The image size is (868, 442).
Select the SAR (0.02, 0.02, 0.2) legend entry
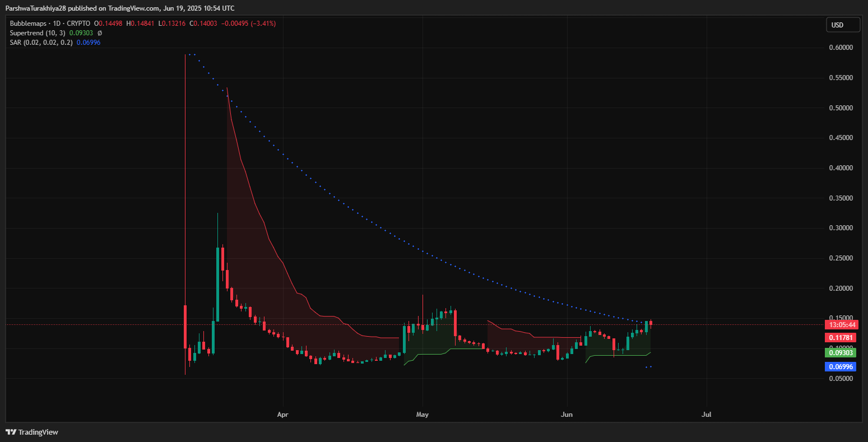coord(41,43)
